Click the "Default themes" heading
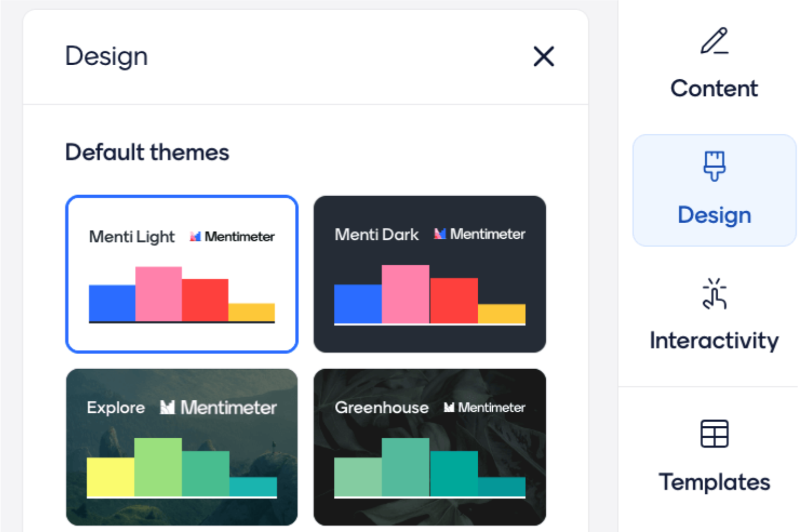798x532 pixels. click(147, 153)
